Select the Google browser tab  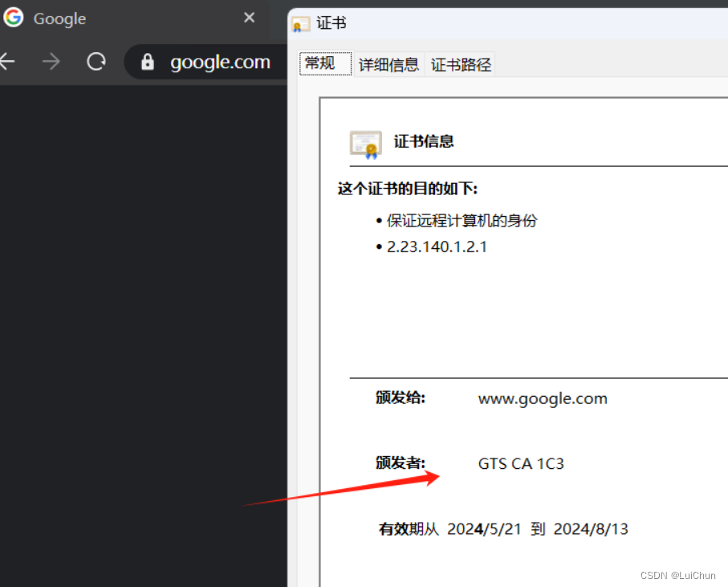pos(135,18)
